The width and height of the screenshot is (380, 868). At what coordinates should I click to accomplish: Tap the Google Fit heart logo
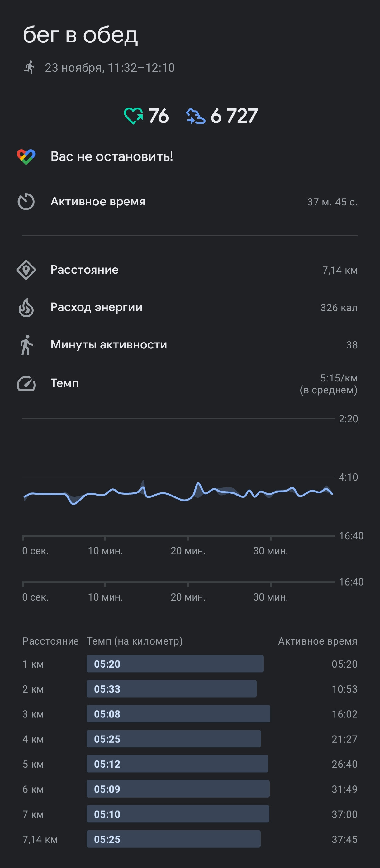pos(26,157)
